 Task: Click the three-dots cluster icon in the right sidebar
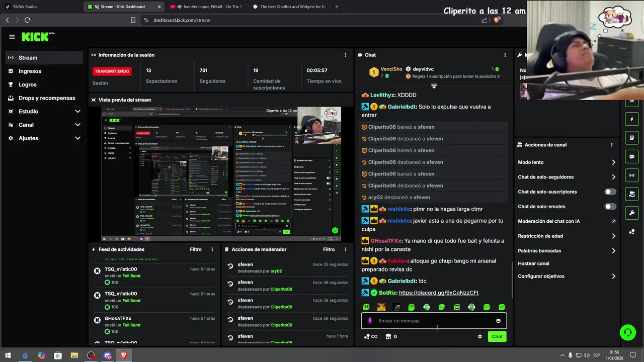632,231
